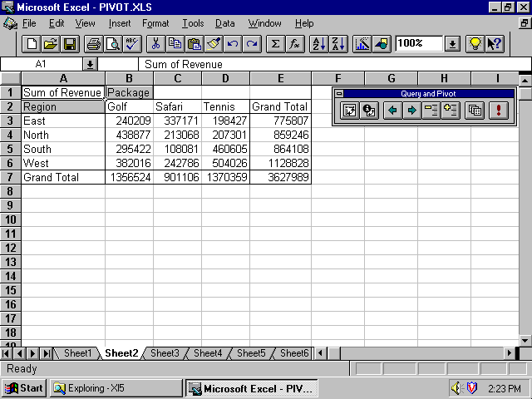
Task: Open the Edit menu
Action: click(x=57, y=23)
